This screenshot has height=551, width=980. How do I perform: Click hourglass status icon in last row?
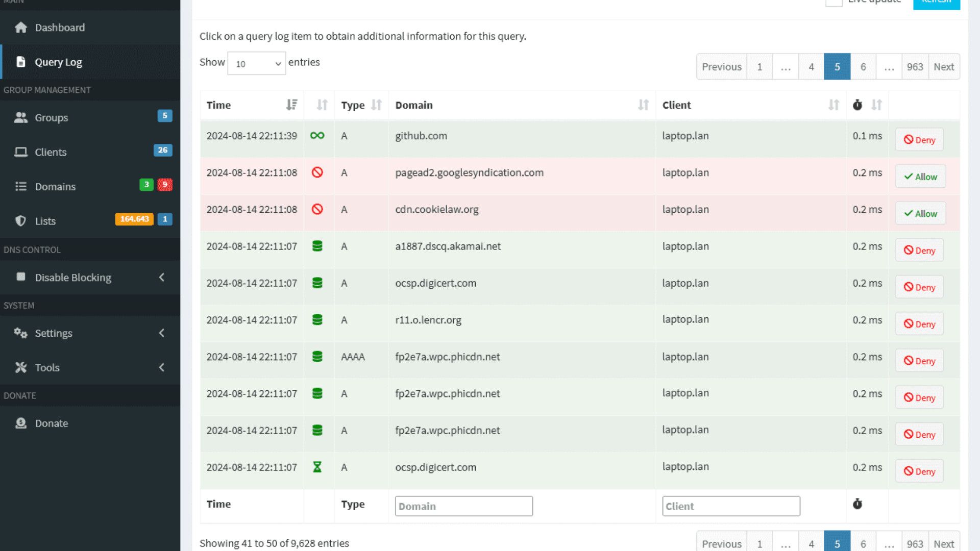tap(317, 467)
